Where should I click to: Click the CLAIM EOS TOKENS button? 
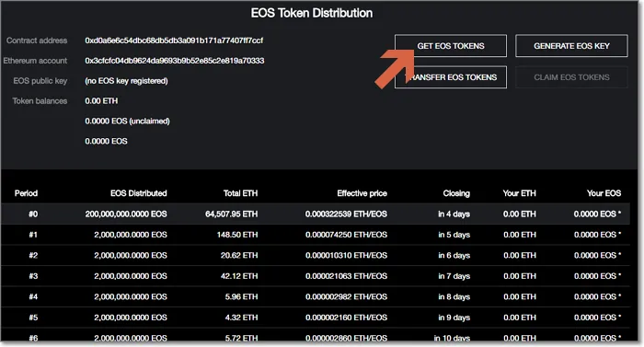571,77
